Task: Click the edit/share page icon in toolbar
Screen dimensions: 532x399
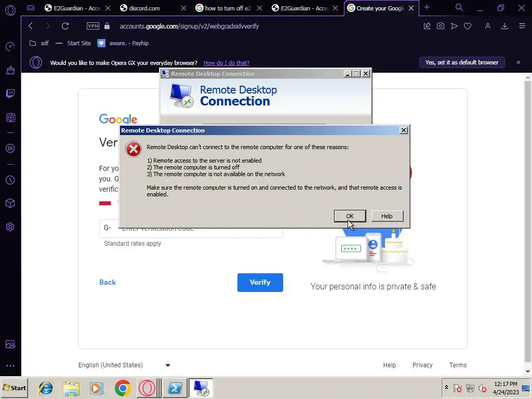Action: coord(427,26)
